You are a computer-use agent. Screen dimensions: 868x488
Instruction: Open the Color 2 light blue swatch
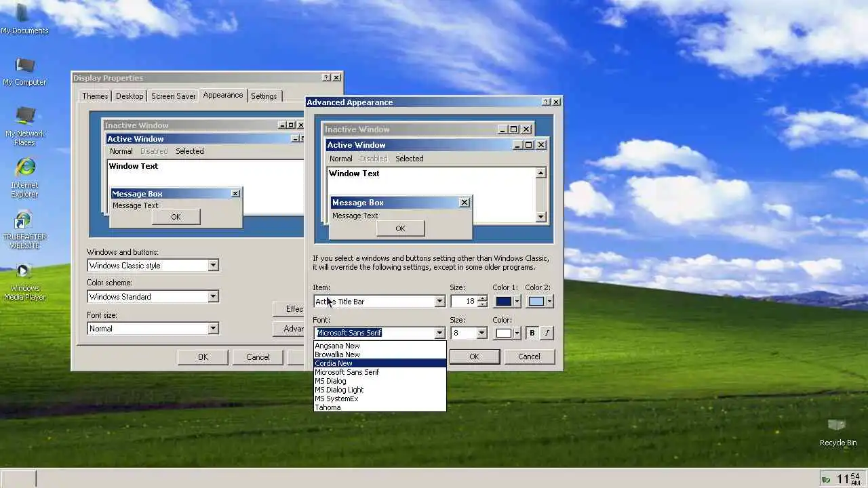coord(540,302)
